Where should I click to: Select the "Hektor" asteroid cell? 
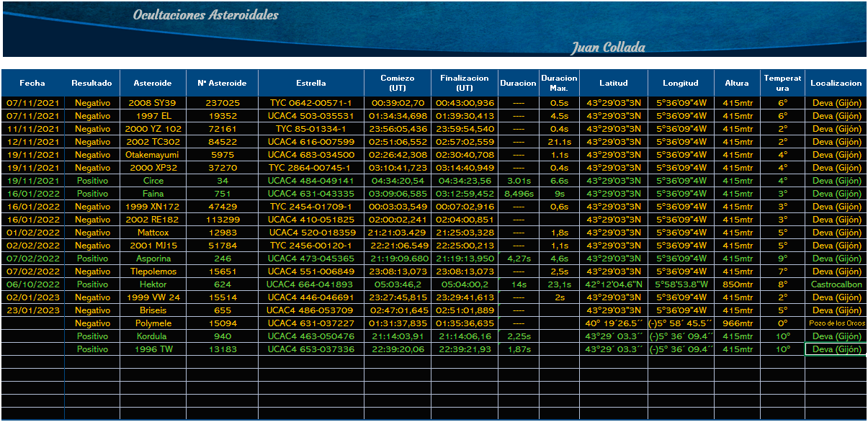point(153,284)
